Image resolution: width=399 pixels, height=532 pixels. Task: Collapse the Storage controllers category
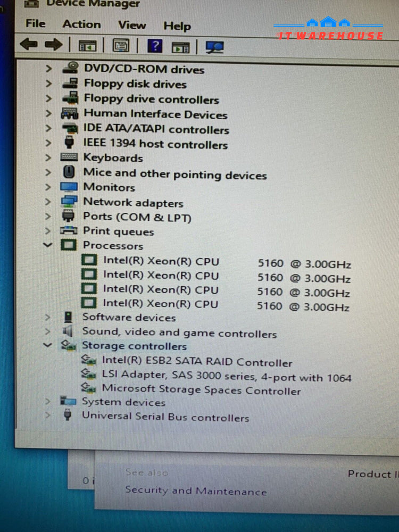(48, 345)
